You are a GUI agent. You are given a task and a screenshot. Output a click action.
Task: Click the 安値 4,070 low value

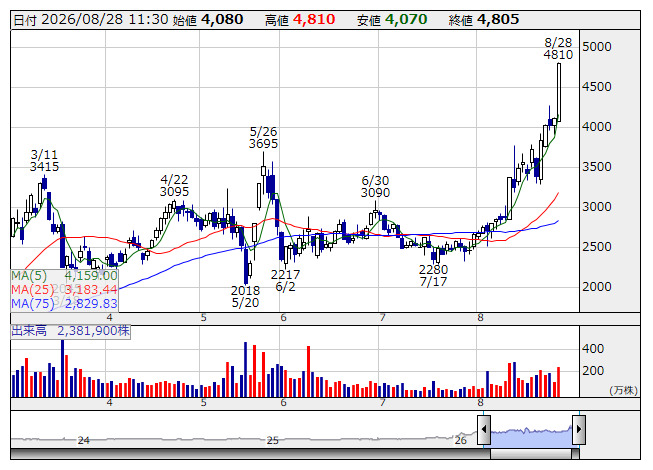tap(392, 20)
